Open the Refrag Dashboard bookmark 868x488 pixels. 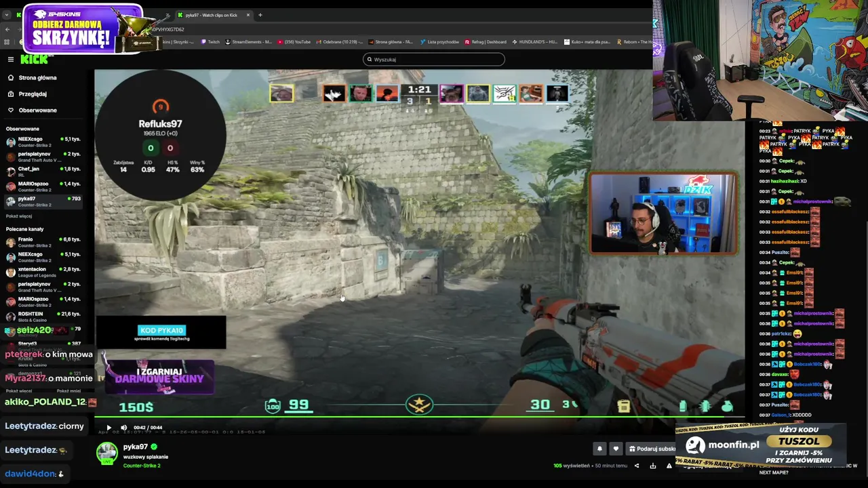click(x=486, y=42)
